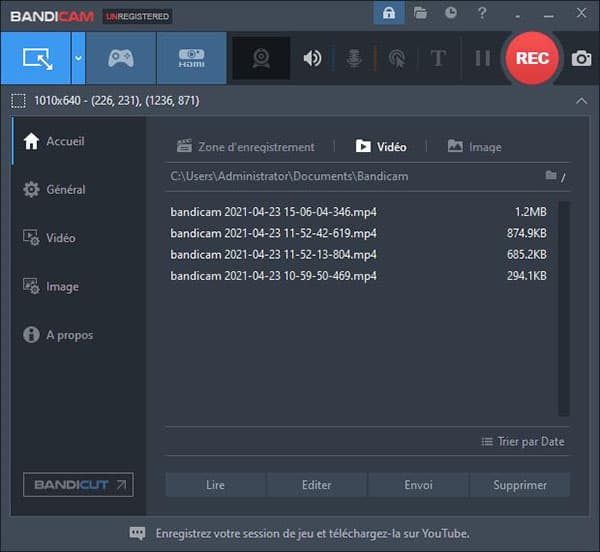Click the file list scrollbar

tap(564, 308)
